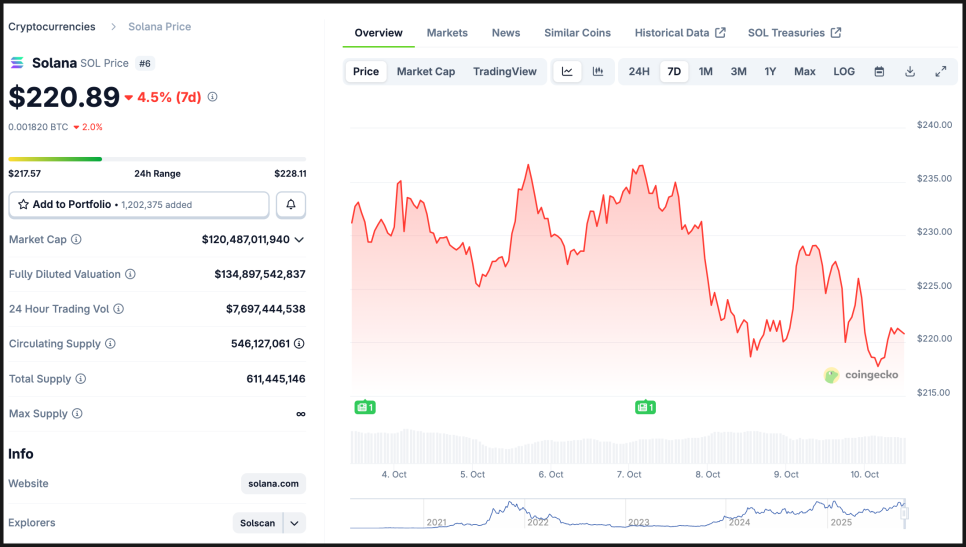Toggle LOG scale on chart

(844, 72)
